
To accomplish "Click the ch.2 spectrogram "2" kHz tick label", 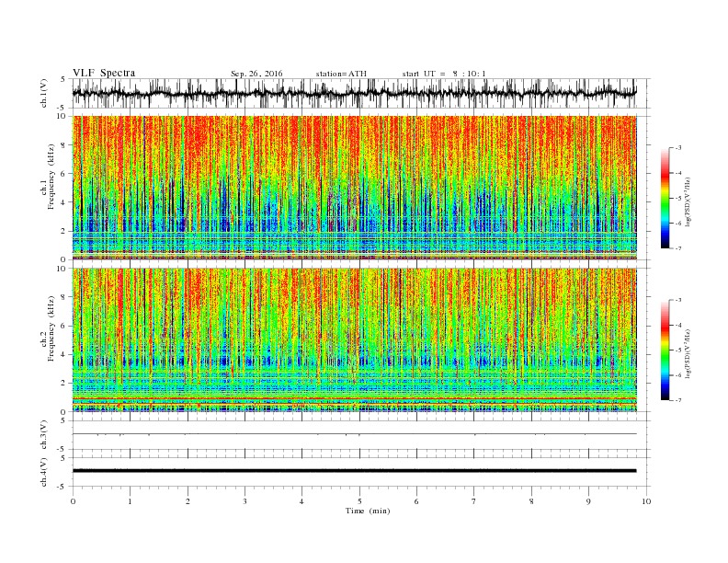I will point(64,384).
